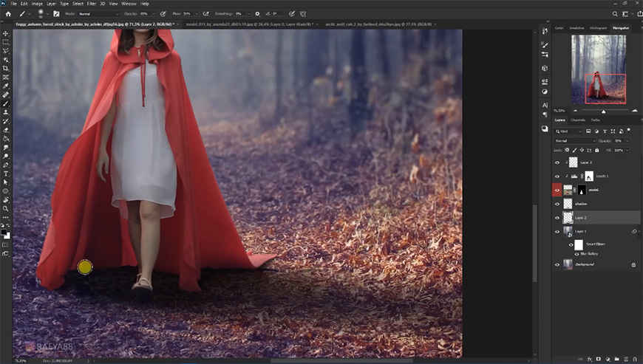The width and height of the screenshot is (643, 364).
Task: Switch to the Channels tab
Action: click(x=578, y=120)
